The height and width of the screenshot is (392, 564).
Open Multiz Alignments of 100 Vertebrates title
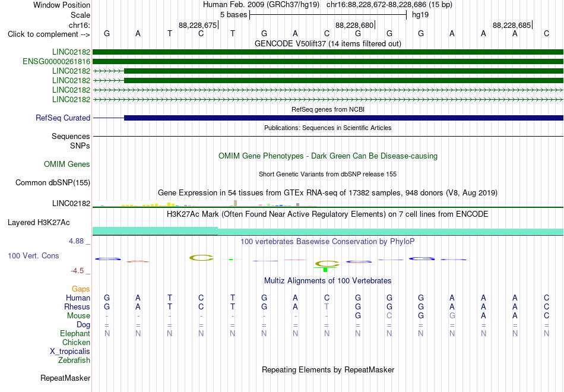pos(328,281)
